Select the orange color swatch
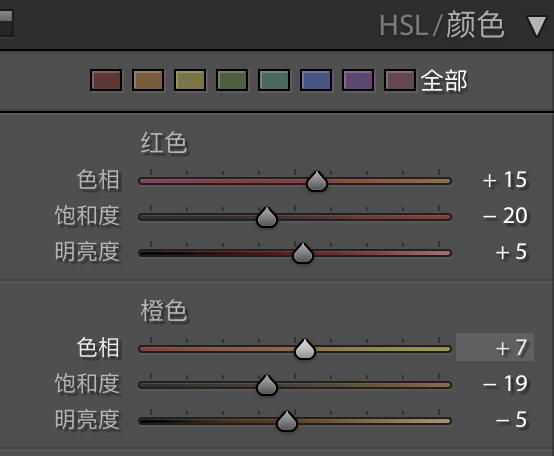The width and height of the screenshot is (554, 456). pos(148,80)
